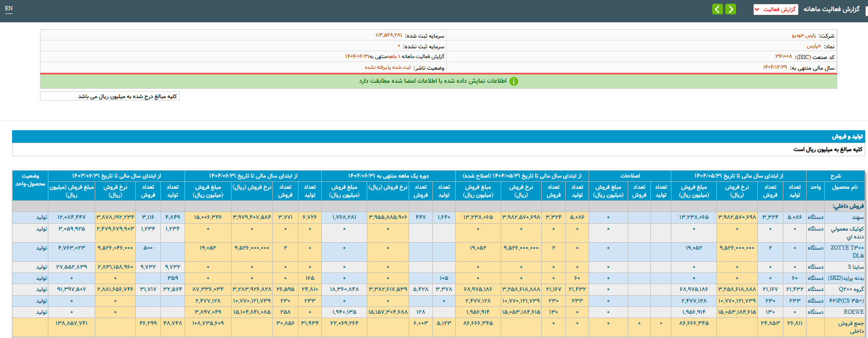Viewport: 868px width, 338px height.
Task: Click the green info icon in the banner
Action: pyautogui.click(x=513, y=81)
